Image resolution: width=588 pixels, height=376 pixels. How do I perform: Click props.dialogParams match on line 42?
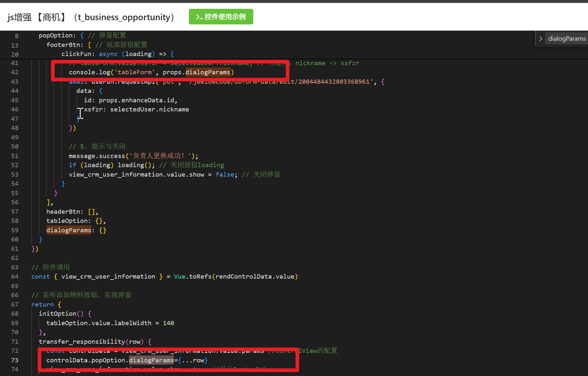tap(208, 72)
